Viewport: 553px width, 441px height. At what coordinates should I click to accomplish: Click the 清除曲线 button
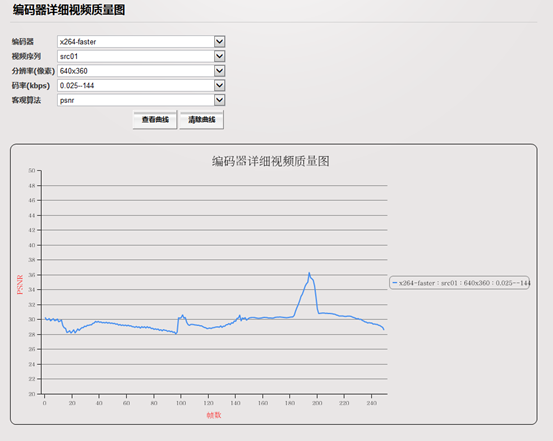[x=201, y=120]
